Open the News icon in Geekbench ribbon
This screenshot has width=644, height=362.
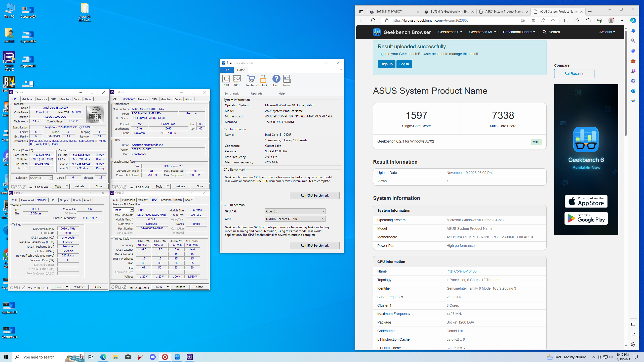287,81
